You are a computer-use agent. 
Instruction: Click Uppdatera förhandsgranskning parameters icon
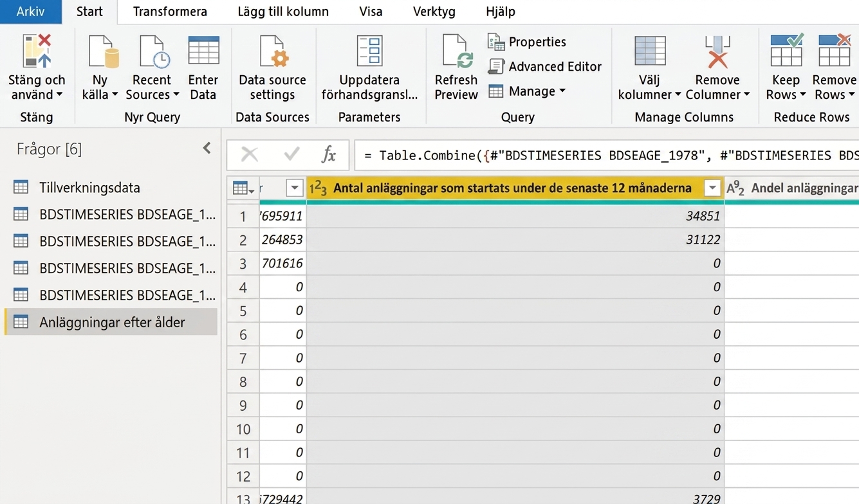click(369, 51)
